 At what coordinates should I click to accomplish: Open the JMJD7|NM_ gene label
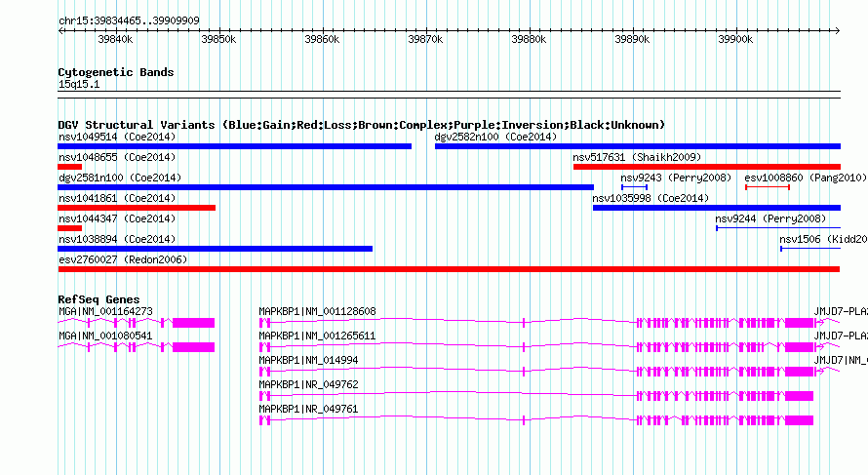(x=841, y=361)
